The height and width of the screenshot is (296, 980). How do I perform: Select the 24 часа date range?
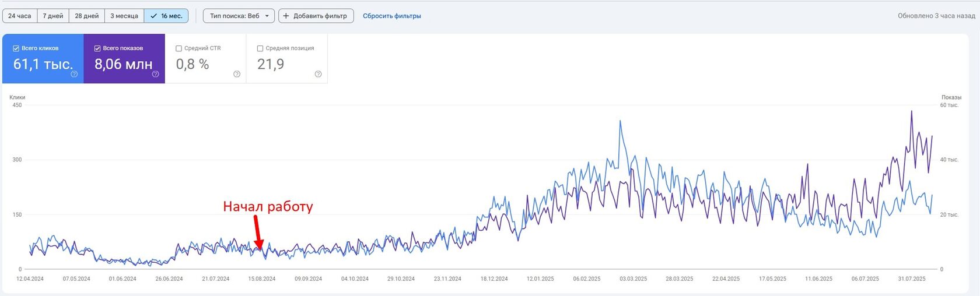click(20, 16)
